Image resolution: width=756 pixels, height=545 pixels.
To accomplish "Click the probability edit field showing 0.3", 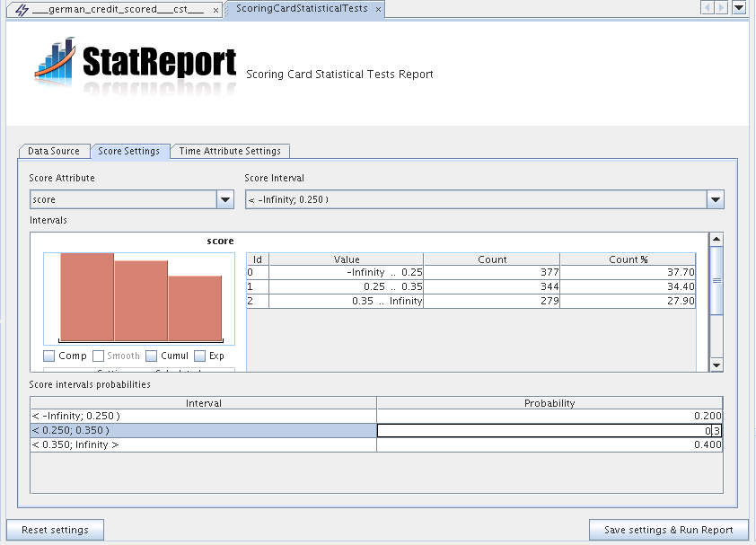I will pos(549,431).
